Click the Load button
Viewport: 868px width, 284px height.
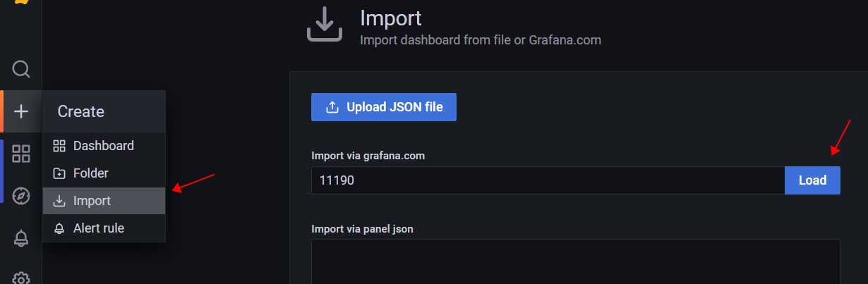[812, 180]
